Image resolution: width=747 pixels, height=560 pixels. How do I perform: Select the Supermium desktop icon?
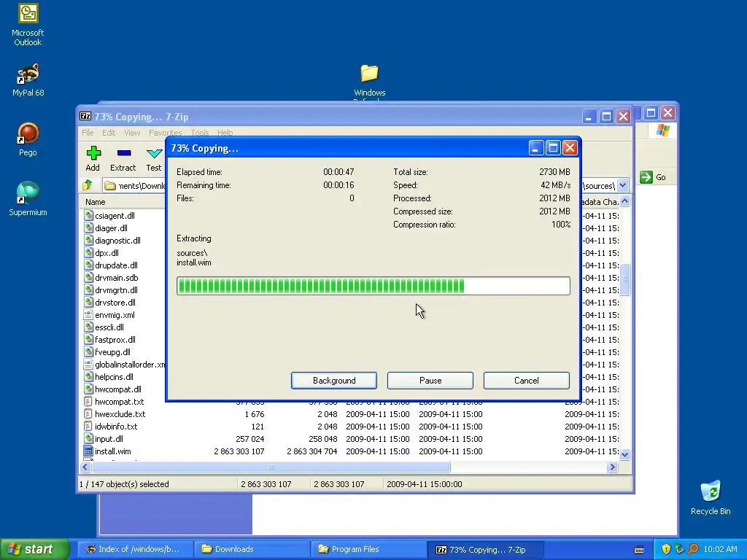(28, 192)
